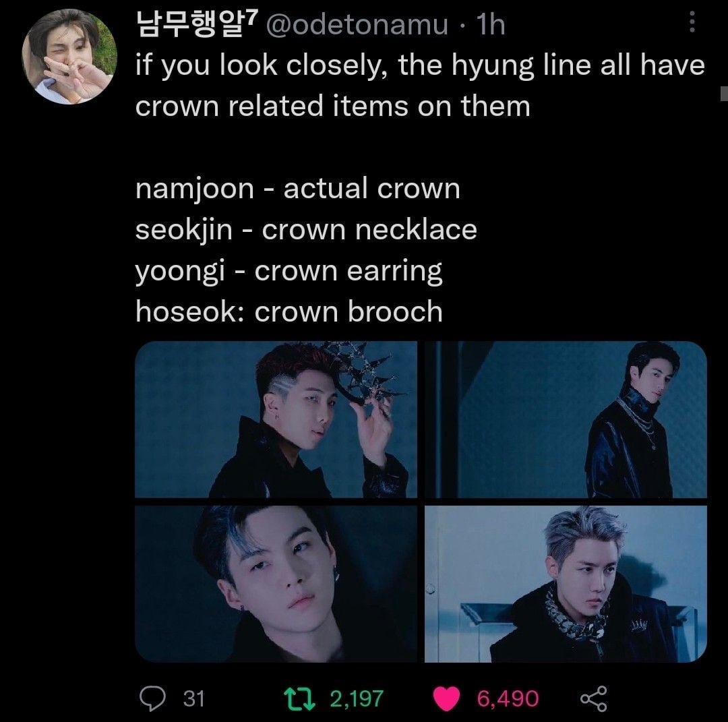Open the bottom-left close-up portrait photo
Viewport: 728px width, 722px height.
click(x=276, y=584)
